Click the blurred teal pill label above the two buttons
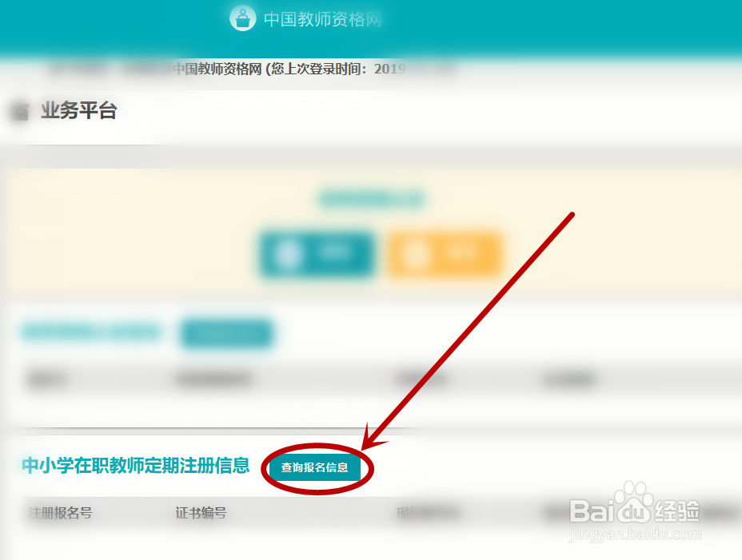742x560 pixels. (372, 199)
